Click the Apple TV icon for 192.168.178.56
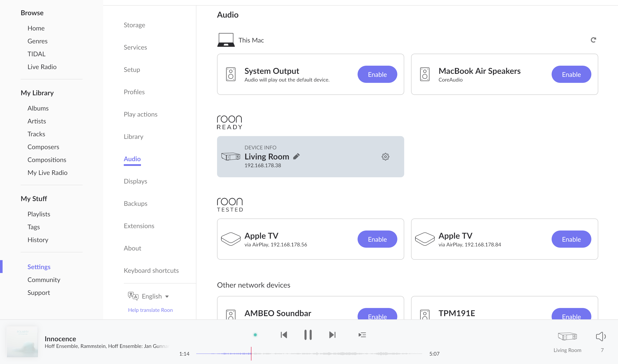This screenshot has height=364, width=618. point(231,239)
